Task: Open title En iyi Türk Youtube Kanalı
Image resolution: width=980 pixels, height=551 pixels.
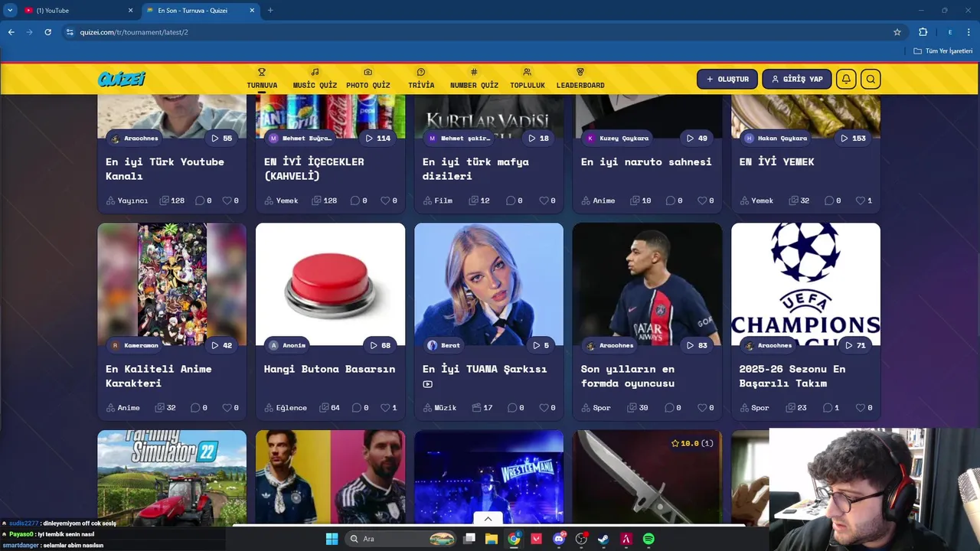Action: point(165,168)
